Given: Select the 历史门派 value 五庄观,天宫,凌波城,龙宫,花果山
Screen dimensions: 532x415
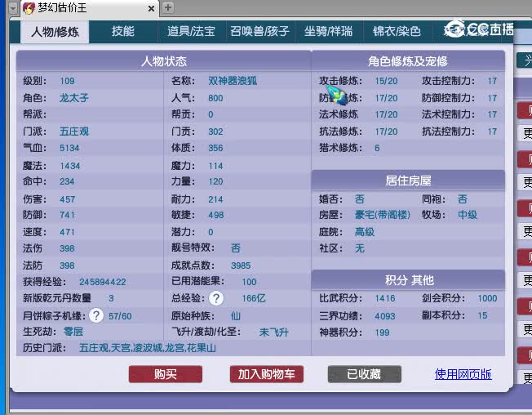Looking at the screenshot, I should pos(148,348).
